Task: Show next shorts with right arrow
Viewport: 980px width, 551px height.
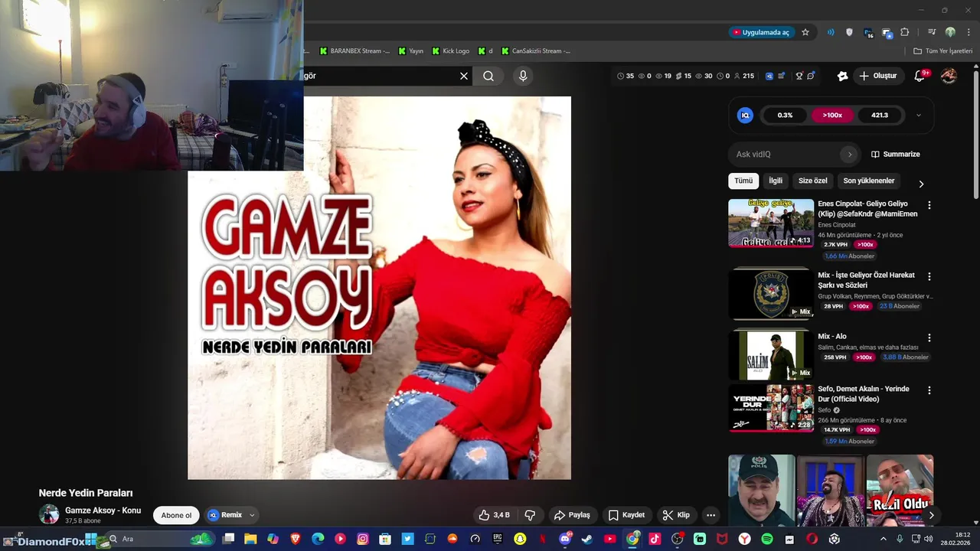Action: tap(931, 515)
